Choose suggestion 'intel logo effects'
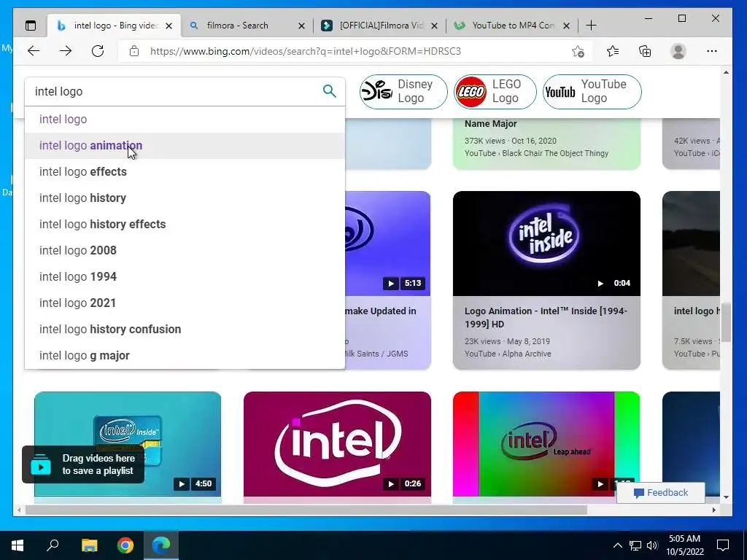747x560 pixels. (185, 171)
